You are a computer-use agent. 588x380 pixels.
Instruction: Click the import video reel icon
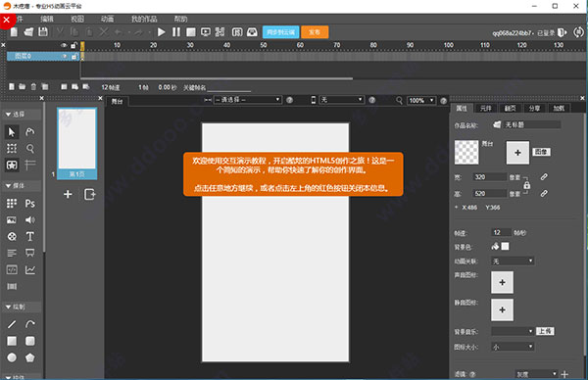point(12,236)
